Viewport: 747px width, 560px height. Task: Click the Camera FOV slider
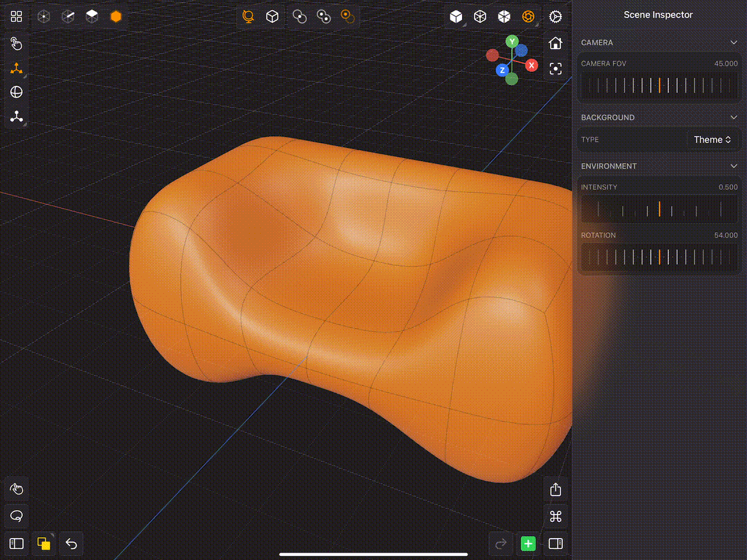point(659,85)
